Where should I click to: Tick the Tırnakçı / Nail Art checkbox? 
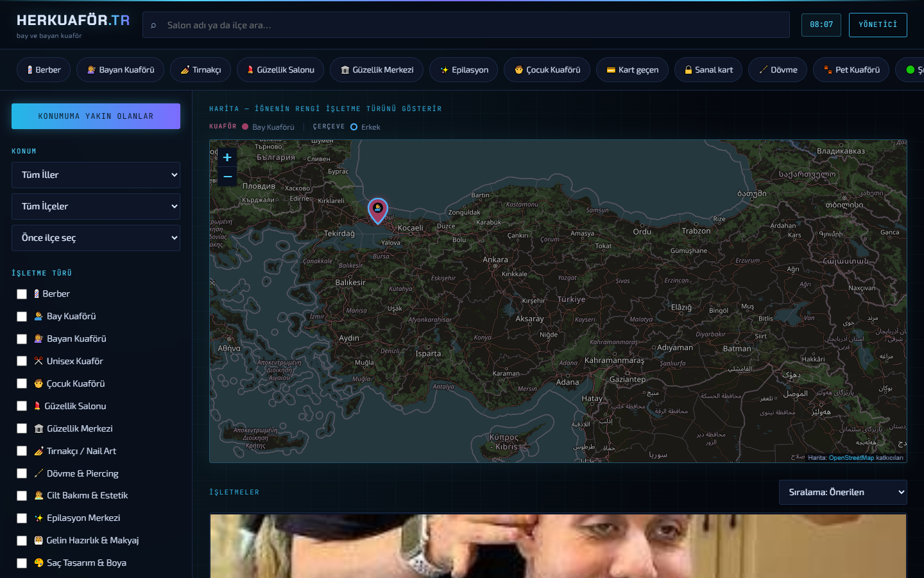pos(22,451)
